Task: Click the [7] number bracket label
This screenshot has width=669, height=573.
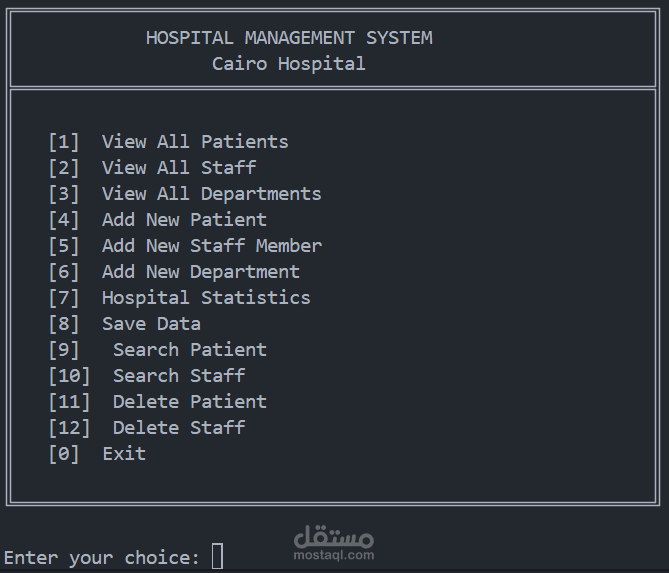Action: tap(64, 298)
